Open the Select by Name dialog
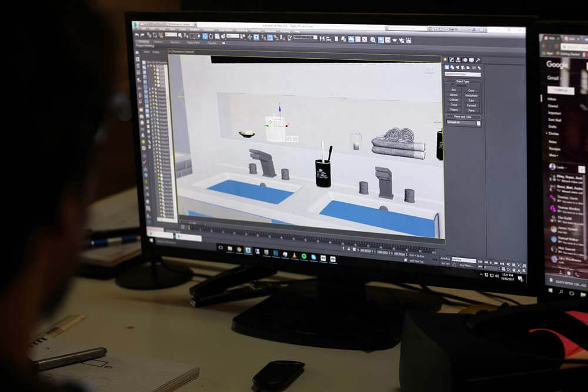The height and width of the screenshot is (392, 588). click(186, 36)
